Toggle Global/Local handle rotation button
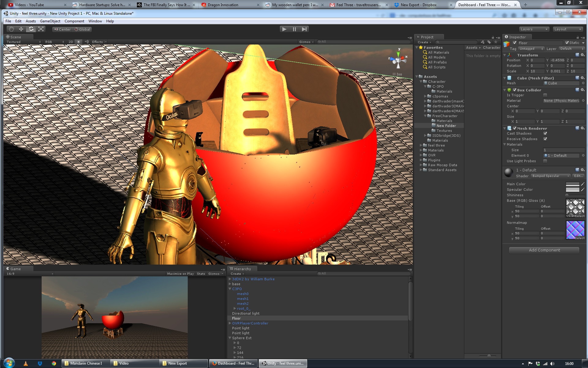The height and width of the screenshot is (368, 588). pyautogui.click(x=82, y=29)
